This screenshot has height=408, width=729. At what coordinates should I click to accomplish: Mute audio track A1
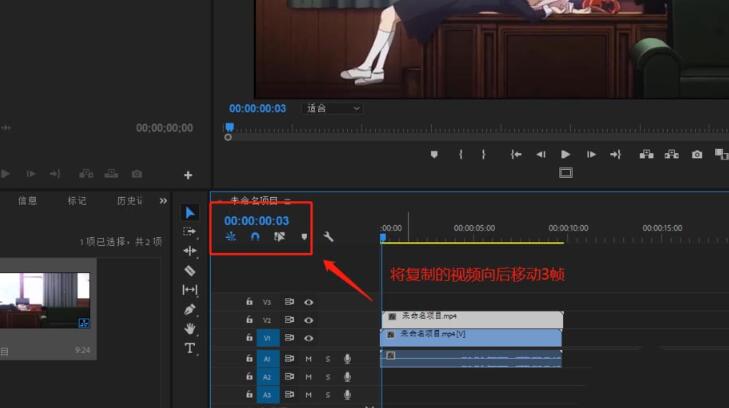tap(309, 359)
